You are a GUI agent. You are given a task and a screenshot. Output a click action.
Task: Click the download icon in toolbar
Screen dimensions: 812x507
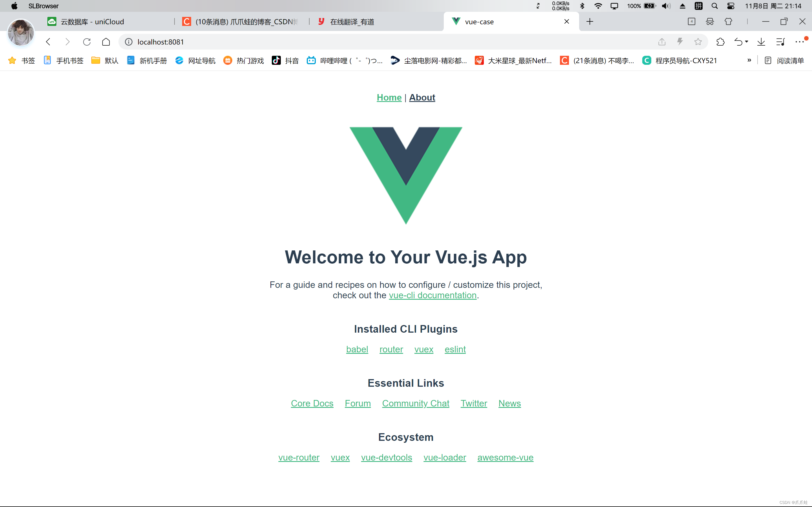(x=762, y=41)
